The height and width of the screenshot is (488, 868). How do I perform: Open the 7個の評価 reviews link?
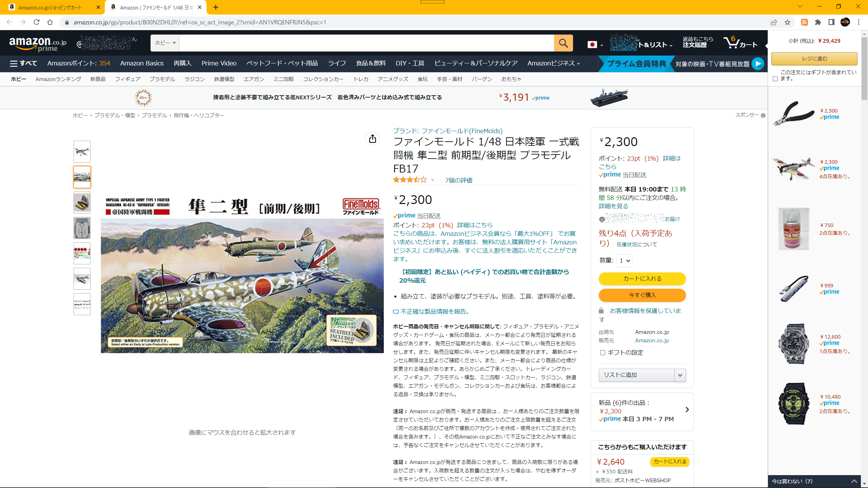point(458,180)
